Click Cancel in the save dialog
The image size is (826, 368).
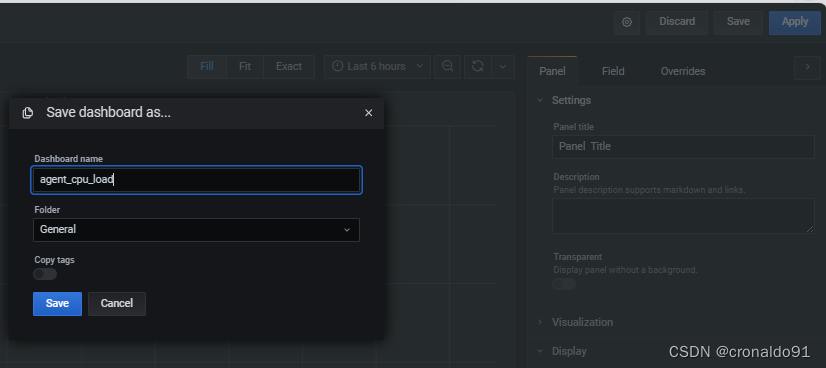[x=117, y=304]
